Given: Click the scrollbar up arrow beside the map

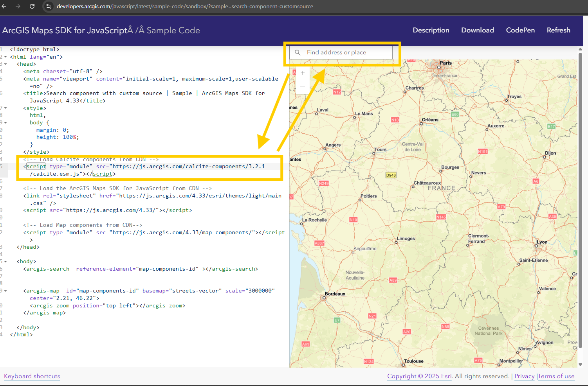Looking at the screenshot, I should tap(580, 50).
